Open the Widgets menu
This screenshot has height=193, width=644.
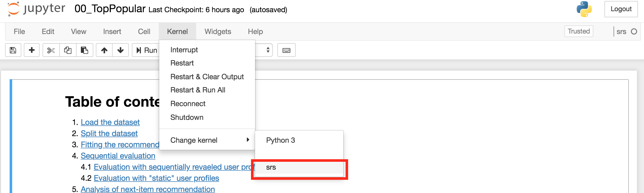tap(218, 31)
